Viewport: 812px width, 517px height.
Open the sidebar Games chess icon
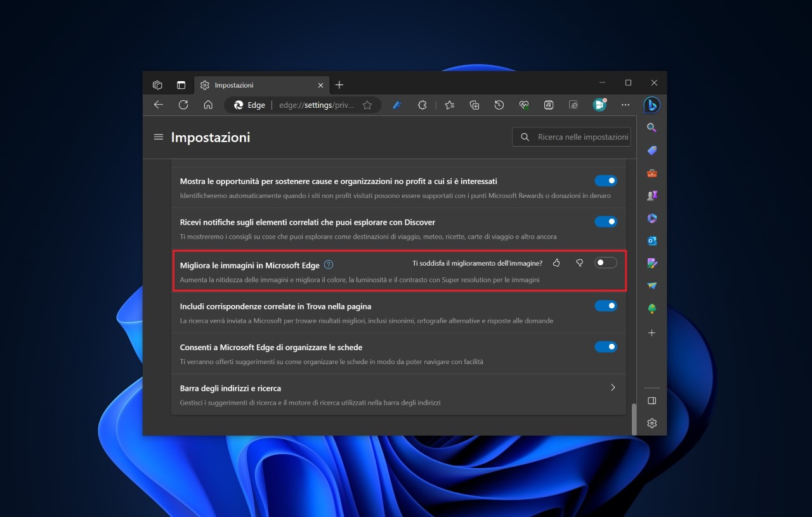coord(652,196)
